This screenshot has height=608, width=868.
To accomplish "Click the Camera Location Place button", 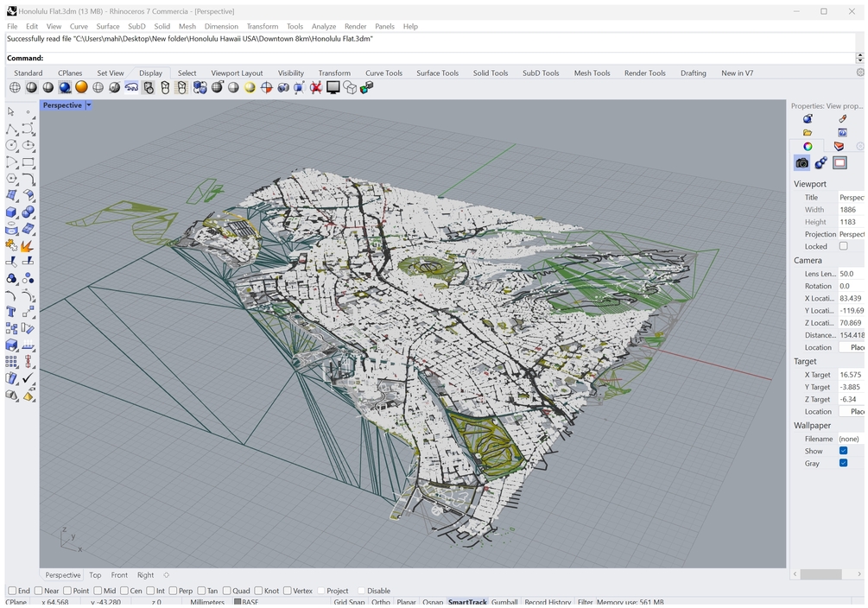I will click(x=852, y=347).
